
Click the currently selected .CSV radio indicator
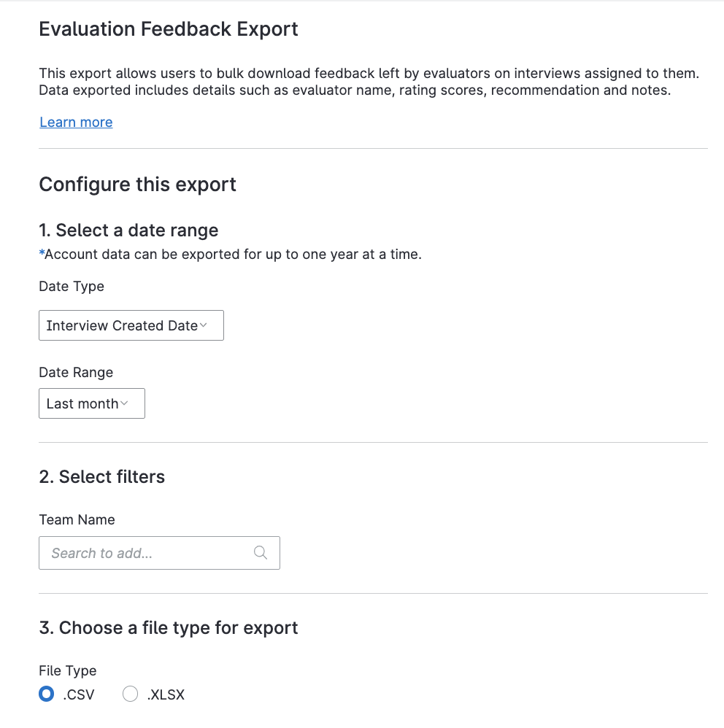[x=47, y=694]
